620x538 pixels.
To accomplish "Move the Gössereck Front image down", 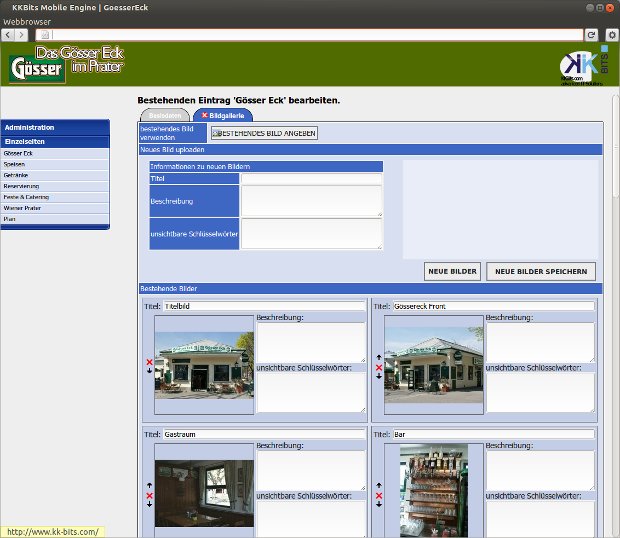I will coord(379,376).
